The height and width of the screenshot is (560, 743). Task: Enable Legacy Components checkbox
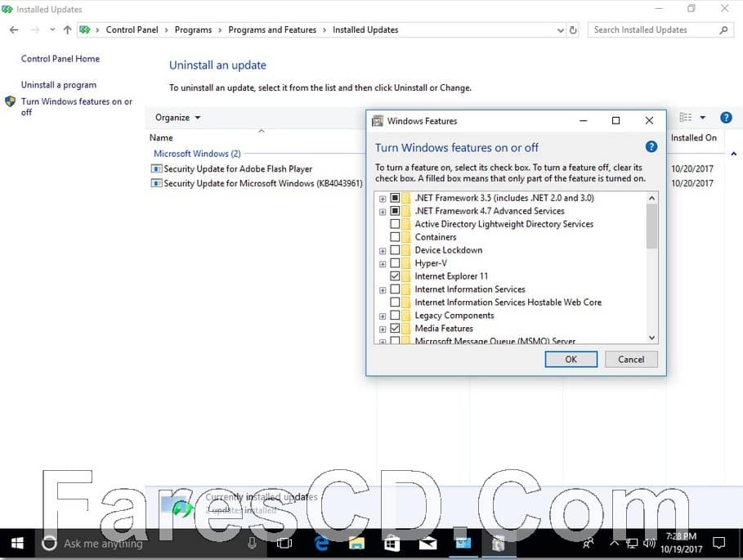point(395,315)
